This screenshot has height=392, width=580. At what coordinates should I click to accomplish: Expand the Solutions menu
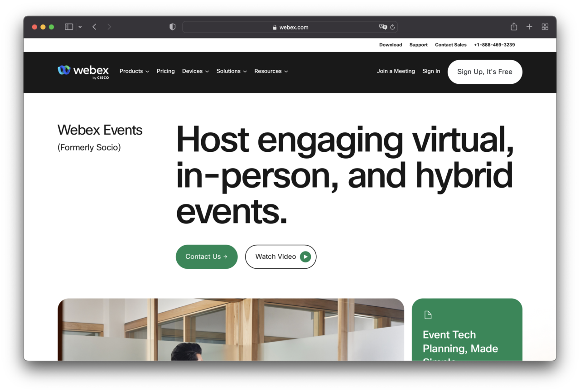click(232, 71)
